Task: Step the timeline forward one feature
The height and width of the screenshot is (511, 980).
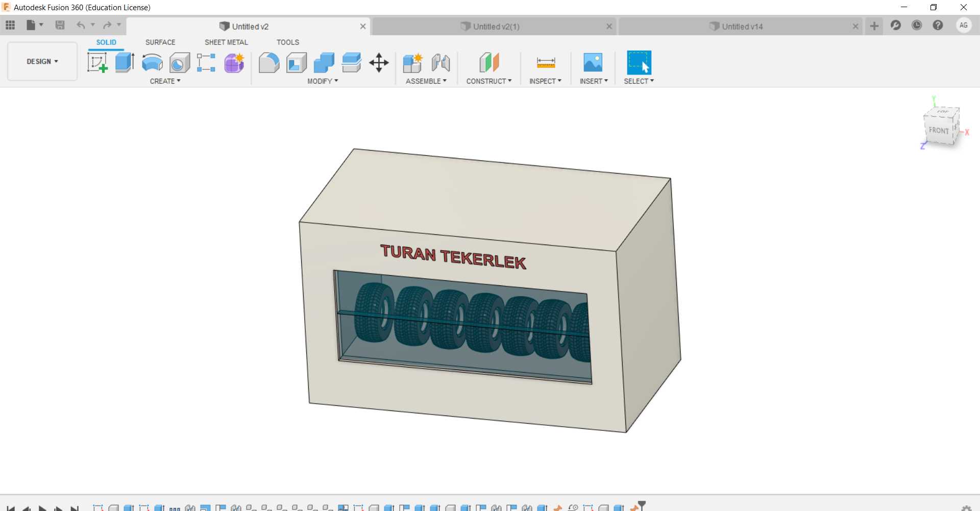Action: (x=59, y=508)
